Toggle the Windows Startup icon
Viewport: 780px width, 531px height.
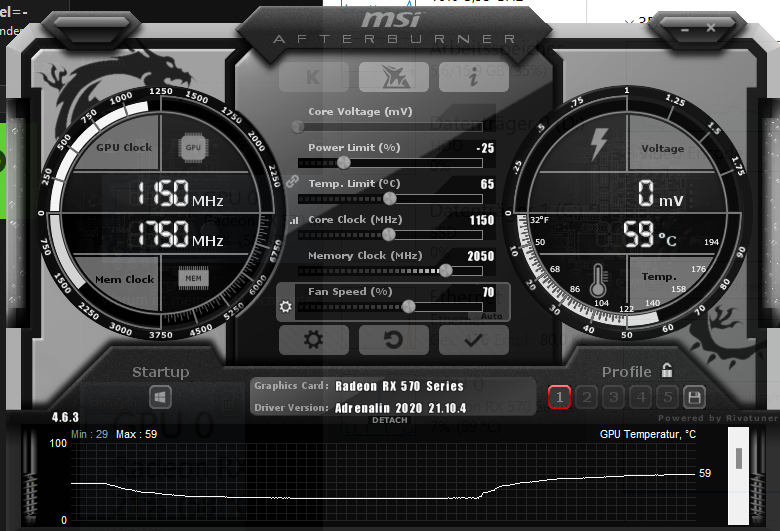[160, 397]
